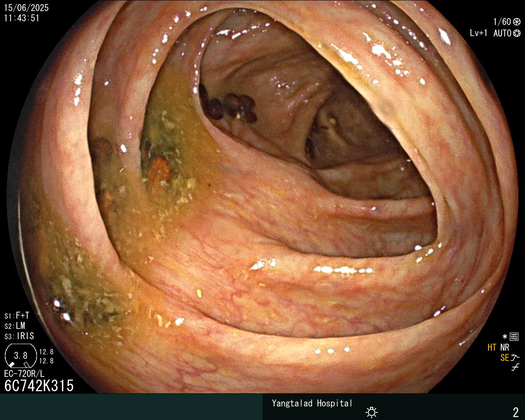Click the Yangtalad Hospital label
Viewport: 525px width, 420px height.
click(312, 404)
